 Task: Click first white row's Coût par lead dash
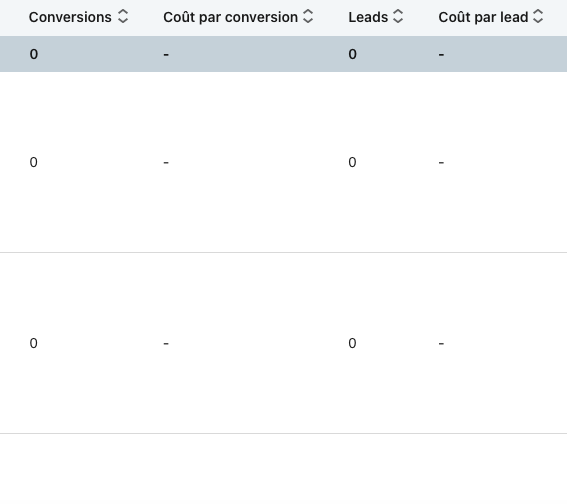[441, 163]
